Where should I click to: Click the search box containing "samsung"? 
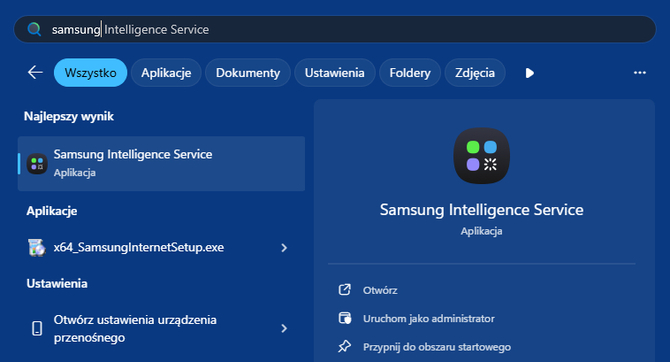[335, 29]
